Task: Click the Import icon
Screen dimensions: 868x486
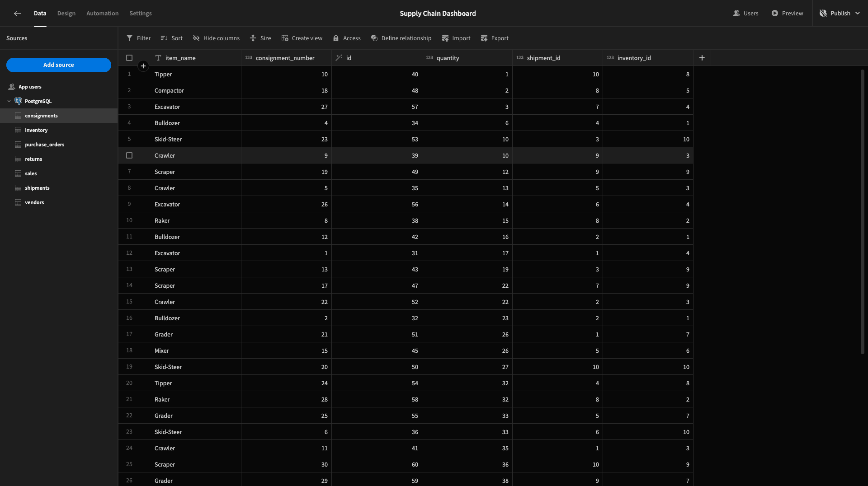Action: tap(445, 38)
